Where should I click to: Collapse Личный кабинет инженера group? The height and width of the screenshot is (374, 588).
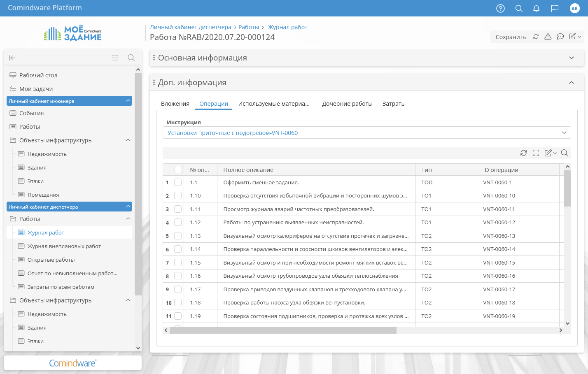pos(128,101)
